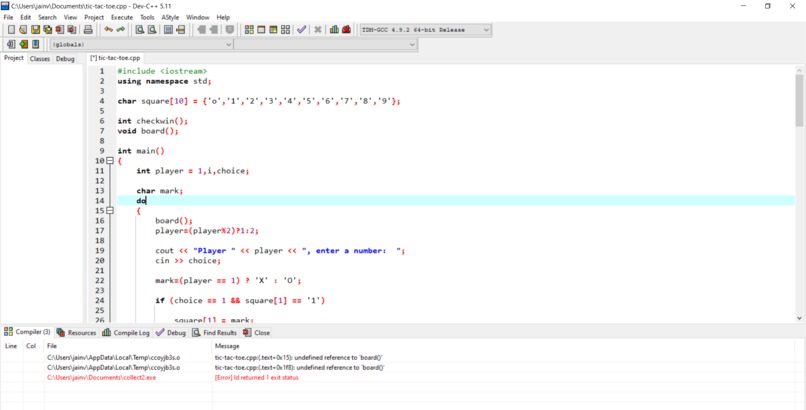Click the editor scrollbar down arrow
Viewport: 806px width, 410px height.
tap(799, 319)
